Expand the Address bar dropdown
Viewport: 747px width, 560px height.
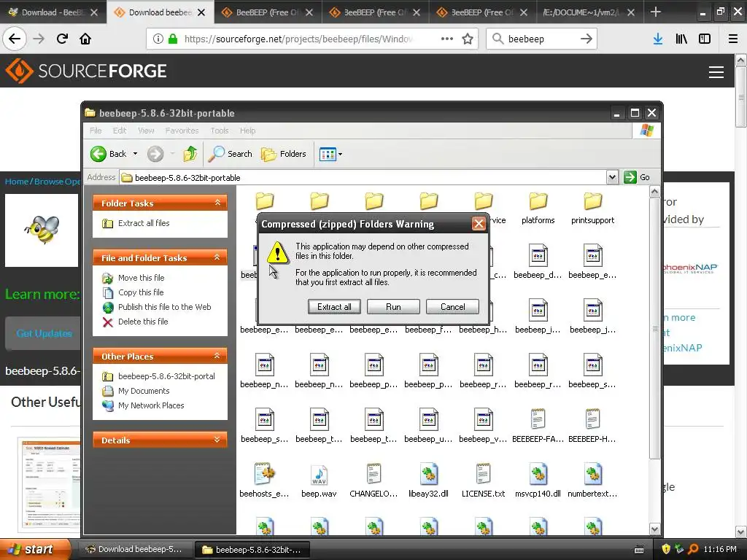coord(612,178)
